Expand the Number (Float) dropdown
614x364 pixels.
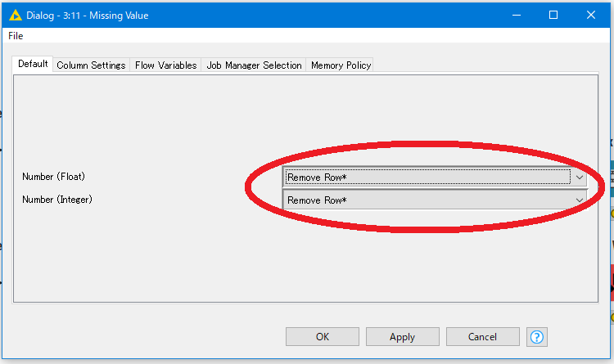pos(435,177)
